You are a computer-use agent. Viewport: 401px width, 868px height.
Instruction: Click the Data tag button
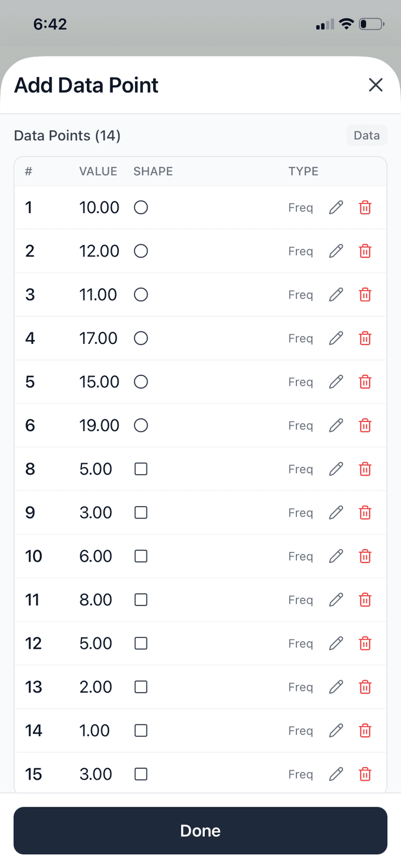point(366,136)
